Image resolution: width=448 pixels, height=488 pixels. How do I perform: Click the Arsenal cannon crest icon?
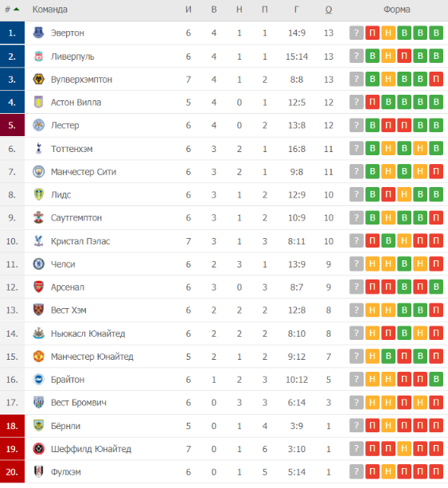38,287
